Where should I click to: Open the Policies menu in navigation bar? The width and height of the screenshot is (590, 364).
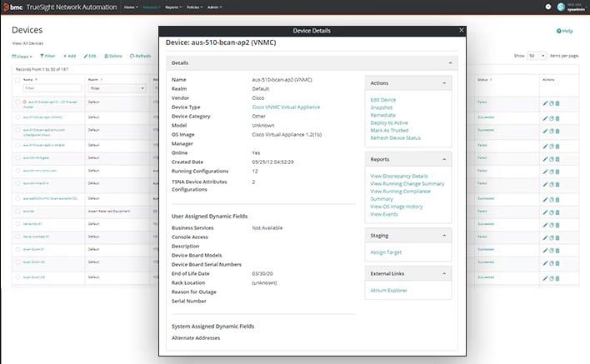[194, 7]
